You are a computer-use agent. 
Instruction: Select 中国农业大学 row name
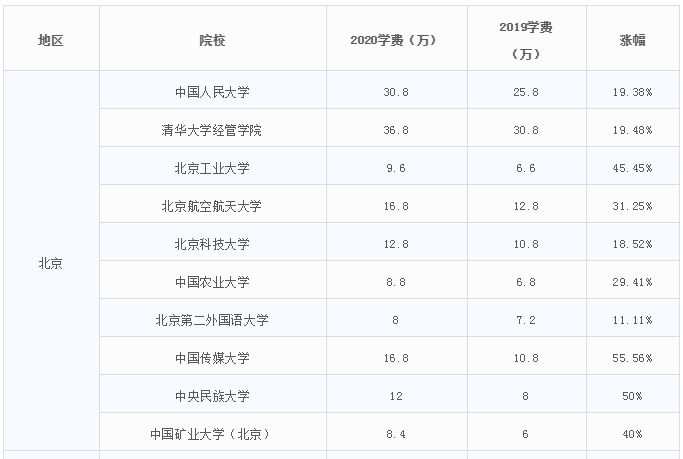212,282
